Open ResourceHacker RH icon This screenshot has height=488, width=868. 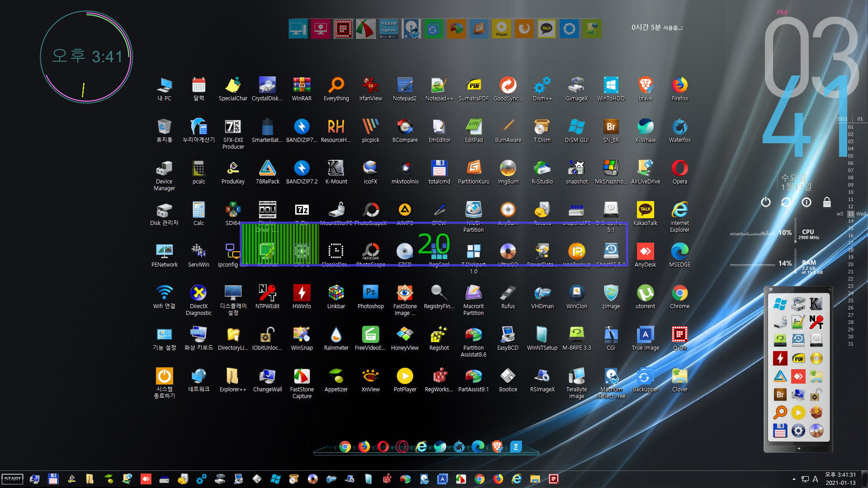(x=336, y=130)
